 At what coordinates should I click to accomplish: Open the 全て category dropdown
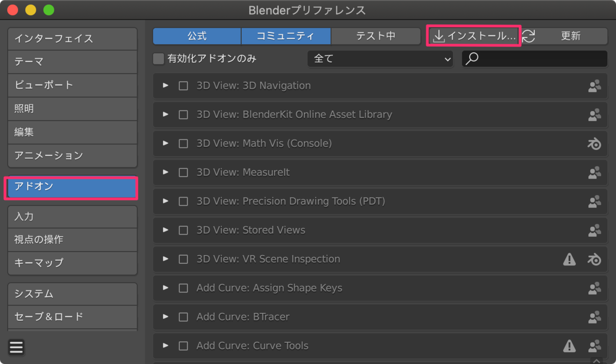click(380, 59)
